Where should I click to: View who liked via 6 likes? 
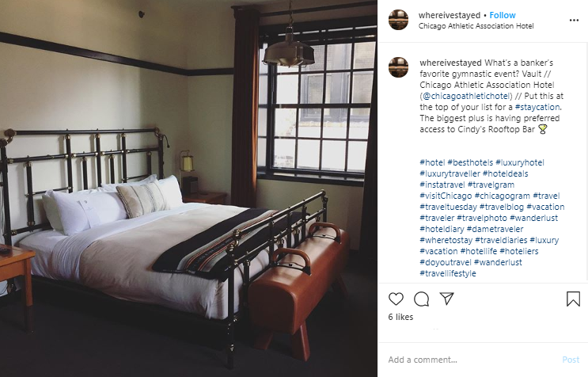(400, 317)
